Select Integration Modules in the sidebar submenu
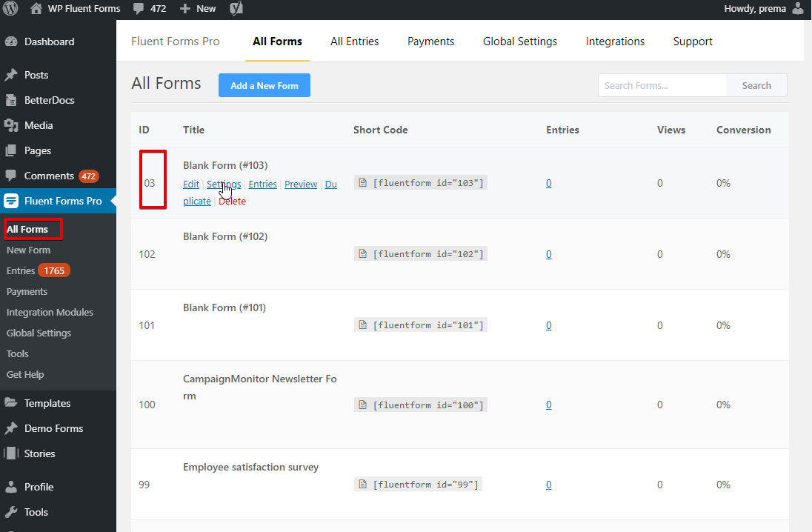This screenshot has width=812, height=532. click(x=50, y=313)
